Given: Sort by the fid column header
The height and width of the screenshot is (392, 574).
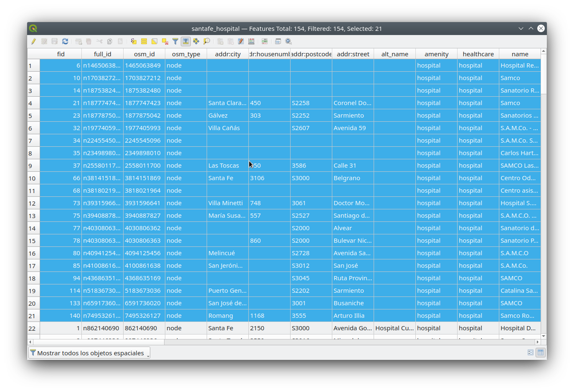Looking at the screenshot, I should click(61, 54).
